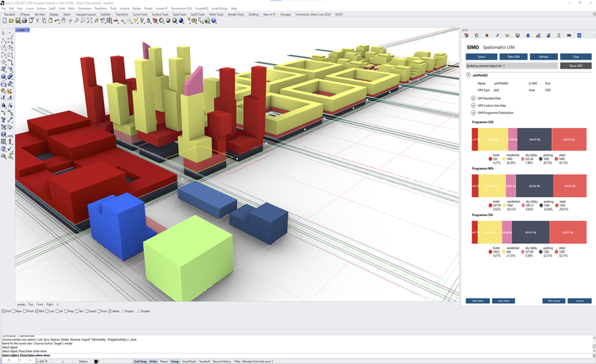
Task: Expand the UIM Custom User Data section
Action: [472, 105]
